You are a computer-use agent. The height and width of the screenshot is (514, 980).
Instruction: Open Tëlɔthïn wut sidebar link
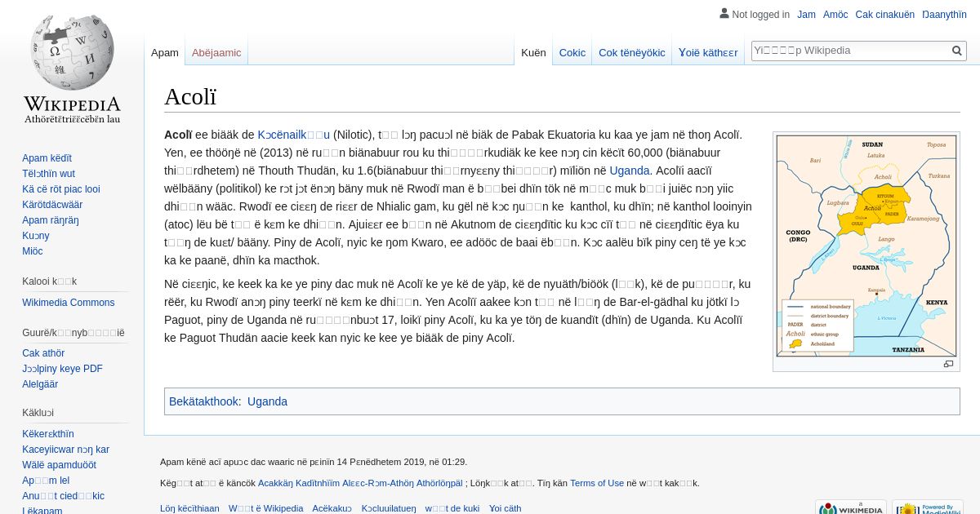[x=48, y=174]
